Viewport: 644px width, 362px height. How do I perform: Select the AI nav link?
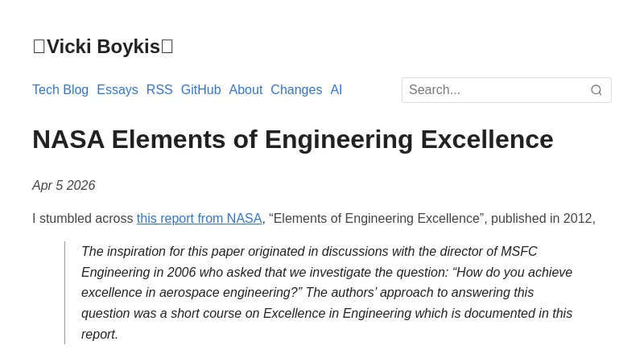(336, 90)
